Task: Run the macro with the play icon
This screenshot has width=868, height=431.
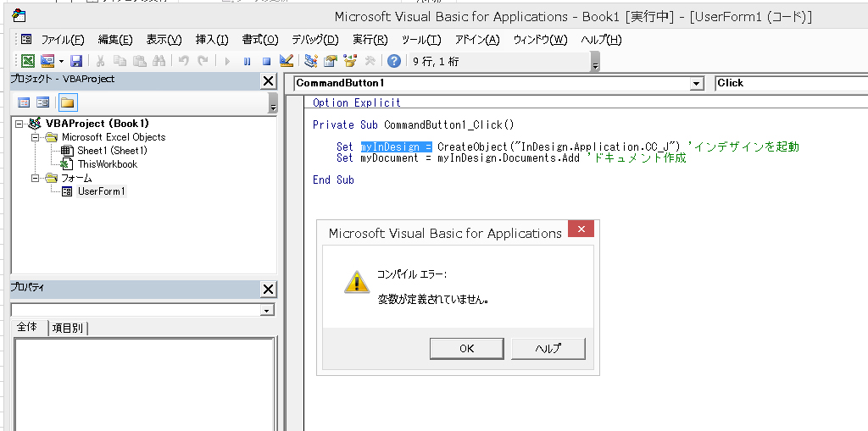Action: tap(227, 62)
